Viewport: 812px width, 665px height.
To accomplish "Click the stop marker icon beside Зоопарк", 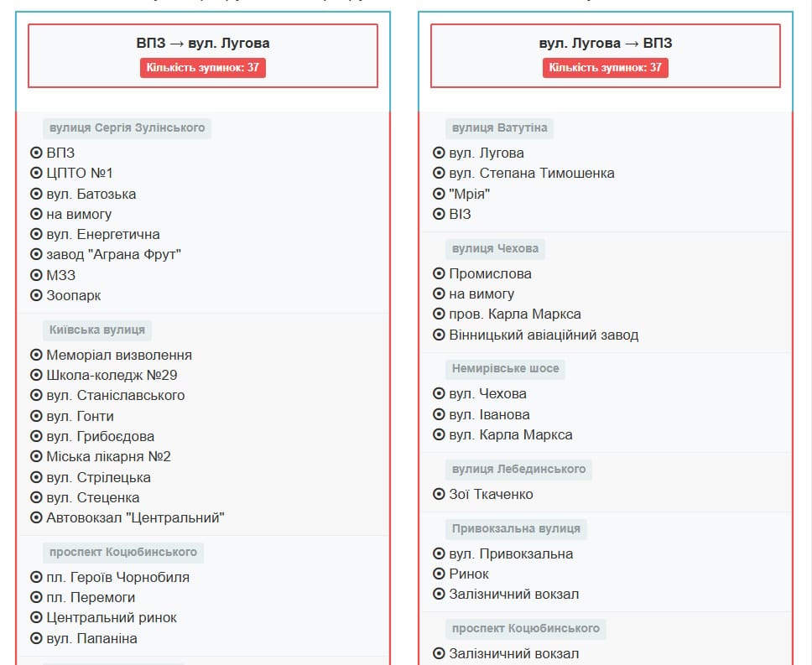I will (36, 295).
